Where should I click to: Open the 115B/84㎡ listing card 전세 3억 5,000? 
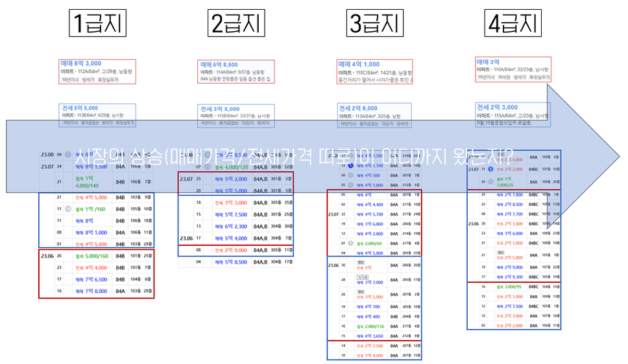pos(236,116)
